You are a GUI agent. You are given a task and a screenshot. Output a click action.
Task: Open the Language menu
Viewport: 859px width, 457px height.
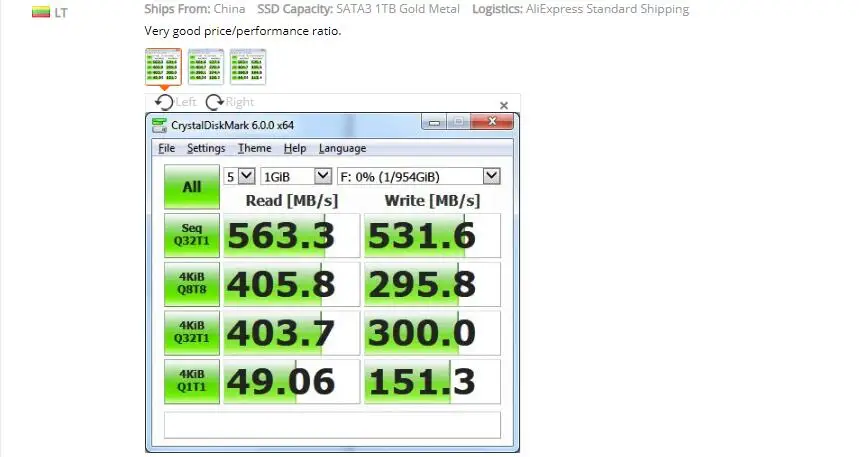[342, 148]
